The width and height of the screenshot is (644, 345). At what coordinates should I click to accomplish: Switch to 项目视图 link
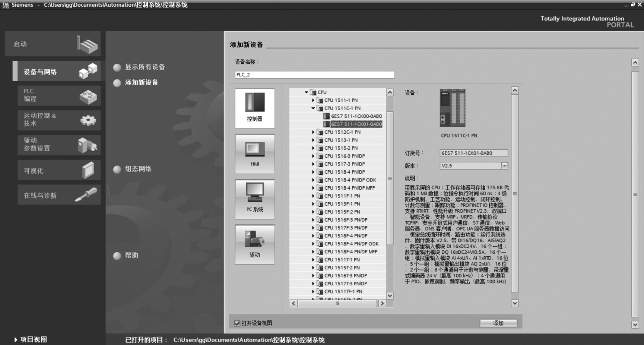tap(31, 339)
